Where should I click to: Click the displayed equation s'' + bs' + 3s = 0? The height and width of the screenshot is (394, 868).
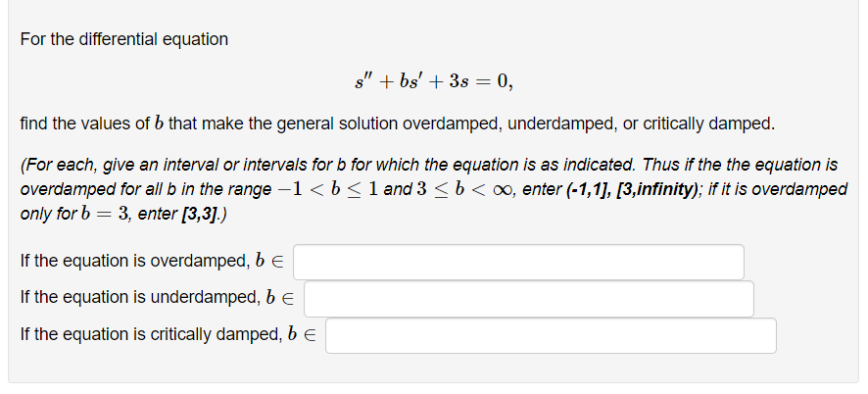pos(434,82)
